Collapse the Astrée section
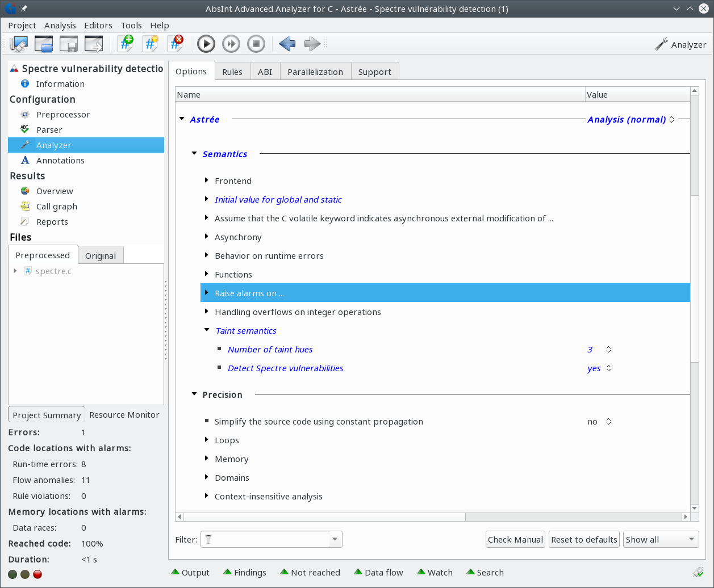This screenshot has width=714, height=588. 182,119
